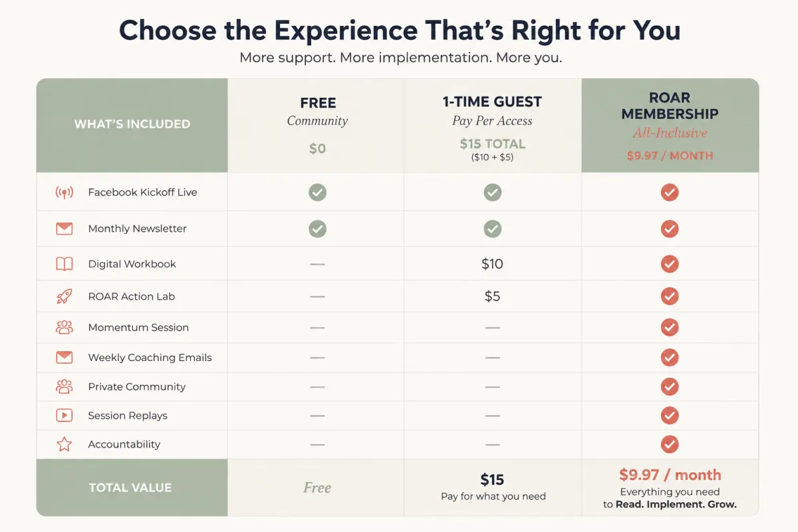Click the Weekly Coaching Emails envelope icon
The image size is (798, 532).
[65, 357]
